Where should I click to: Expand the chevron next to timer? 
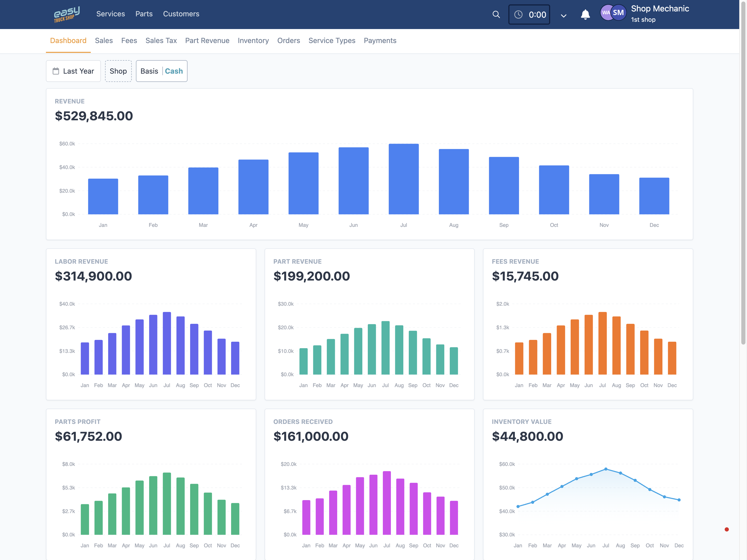pyautogui.click(x=563, y=16)
